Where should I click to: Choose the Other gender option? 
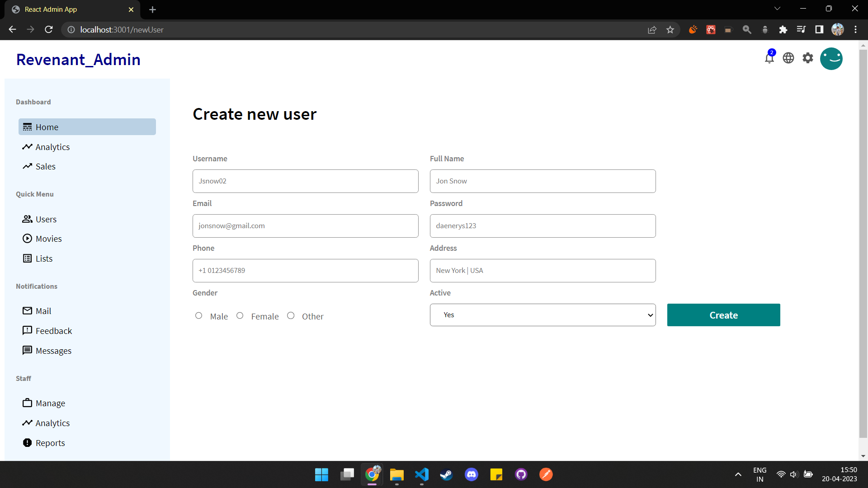tap(291, 315)
